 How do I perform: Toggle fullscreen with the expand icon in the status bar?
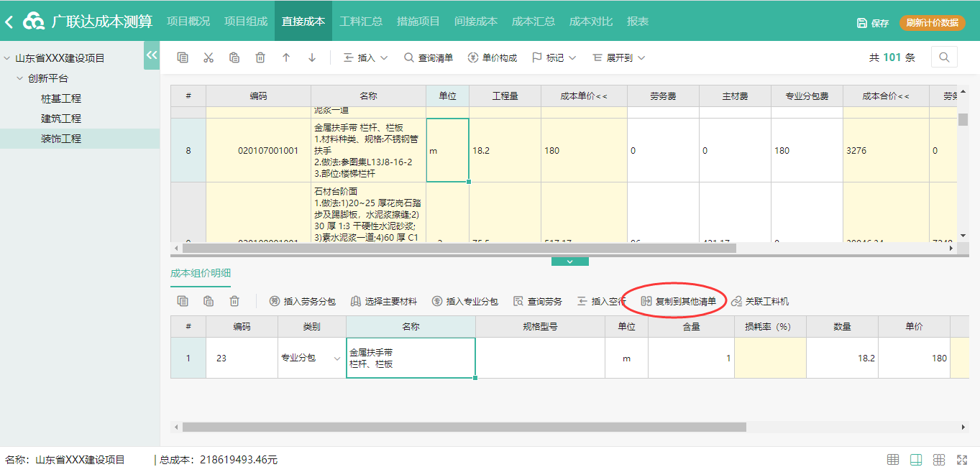[962, 460]
